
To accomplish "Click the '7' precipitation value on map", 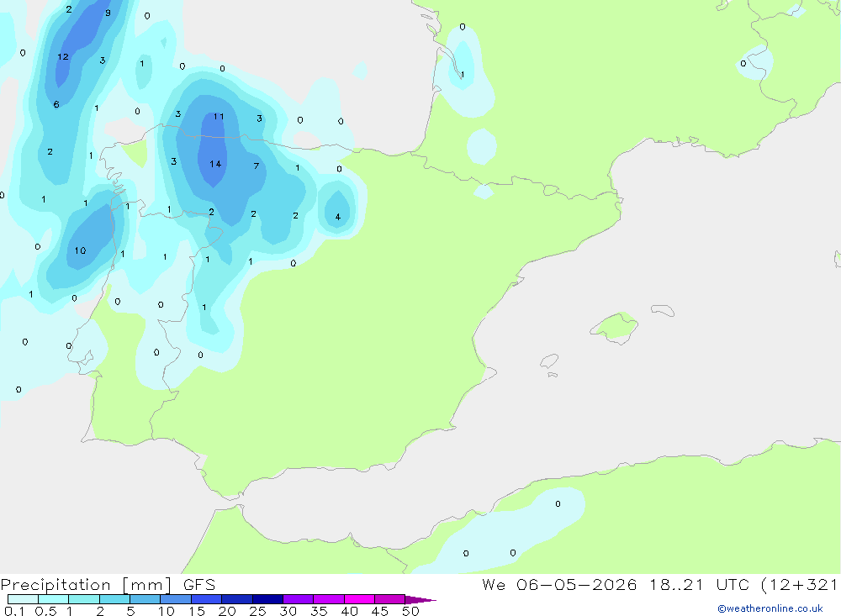I will point(257,166).
